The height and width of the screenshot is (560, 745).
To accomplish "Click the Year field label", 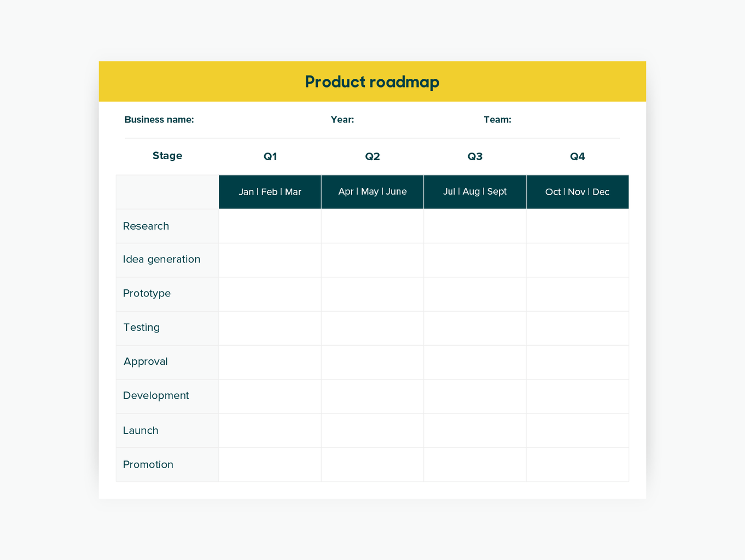I will [x=342, y=120].
